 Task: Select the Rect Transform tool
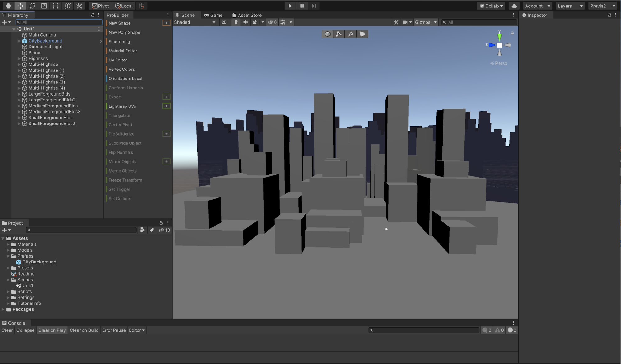point(56,6)
